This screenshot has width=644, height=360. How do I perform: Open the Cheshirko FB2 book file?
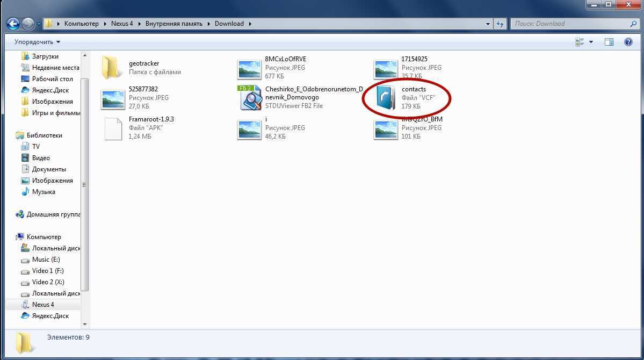(x=250, y=98)
